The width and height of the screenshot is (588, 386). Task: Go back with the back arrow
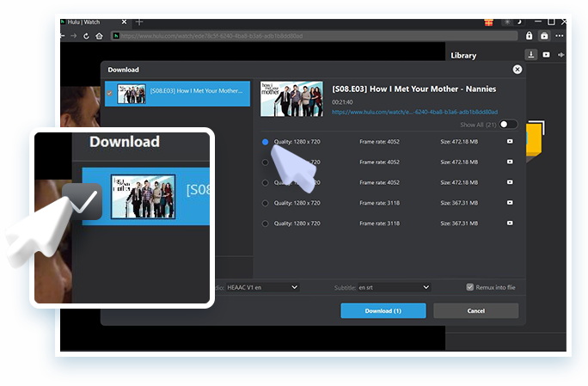click(x=62, y=36)
